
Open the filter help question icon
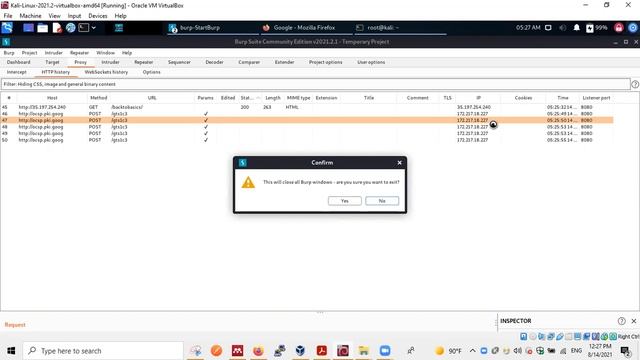[635, 84]
